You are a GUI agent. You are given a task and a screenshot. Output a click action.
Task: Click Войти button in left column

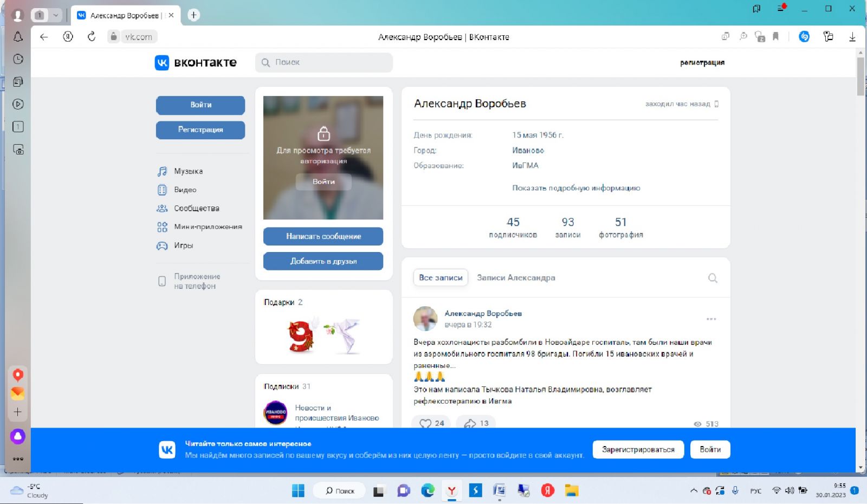pos(200,105)
